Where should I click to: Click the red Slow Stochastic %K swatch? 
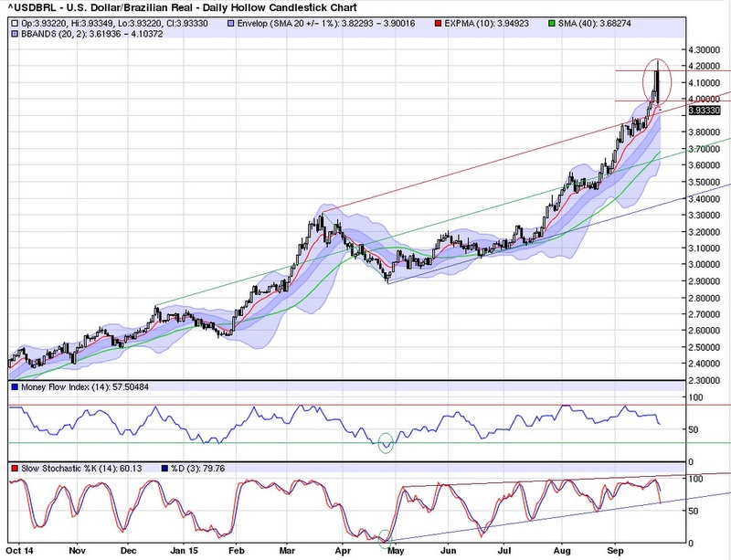[x=15, y=468]
